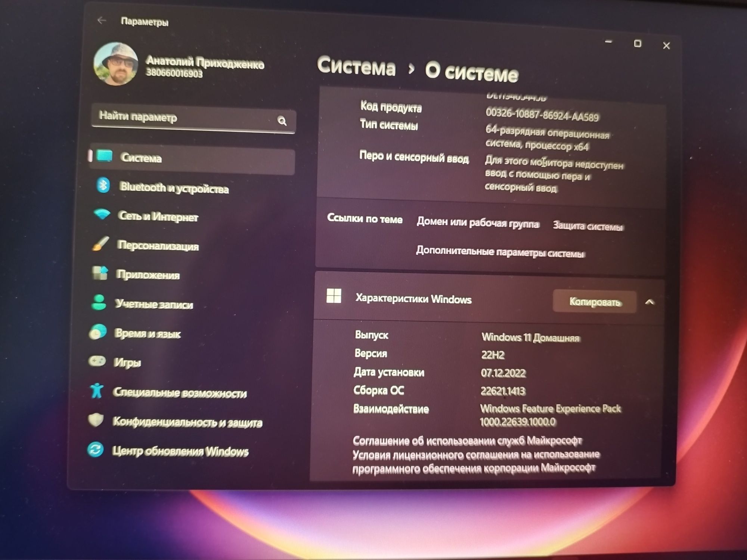This screenshot has height=560, width=747.
Task: Open Сеть и Интернет section
Action: pos(158,216)
